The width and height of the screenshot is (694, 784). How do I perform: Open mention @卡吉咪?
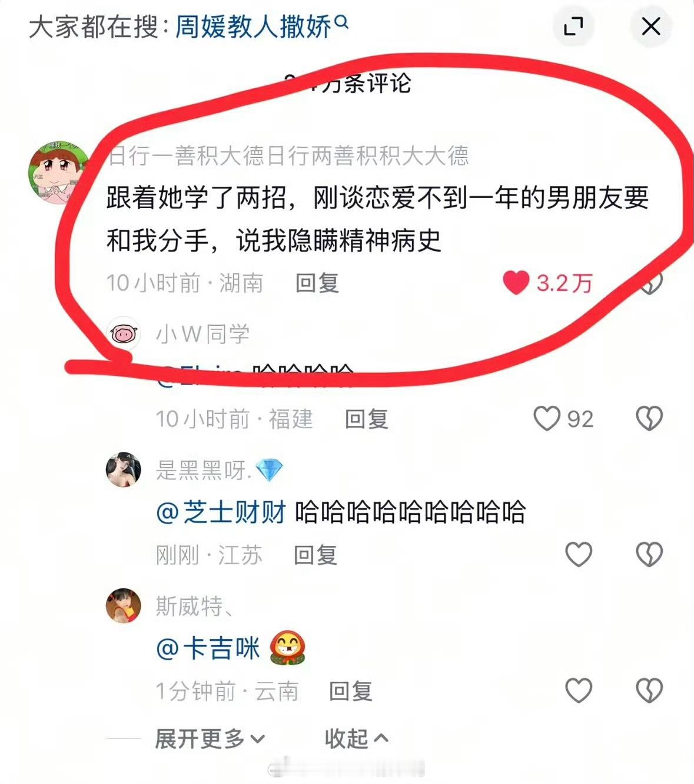(x=208, y=649)
